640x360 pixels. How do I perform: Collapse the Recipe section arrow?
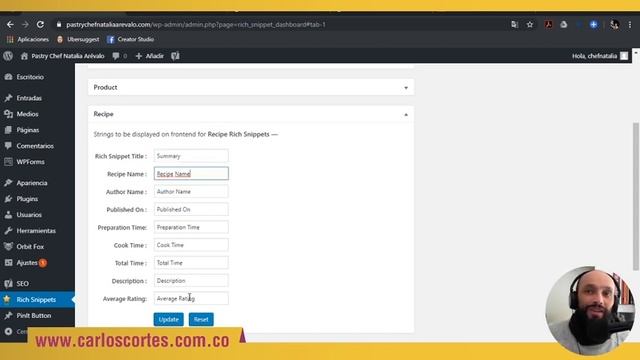click(x=406, y=115)
